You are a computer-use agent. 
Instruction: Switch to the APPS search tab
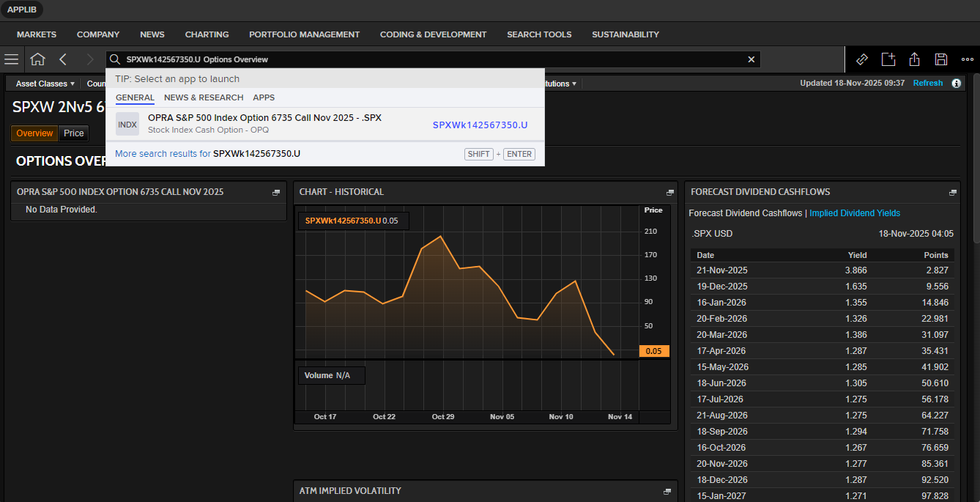[264, 97]
